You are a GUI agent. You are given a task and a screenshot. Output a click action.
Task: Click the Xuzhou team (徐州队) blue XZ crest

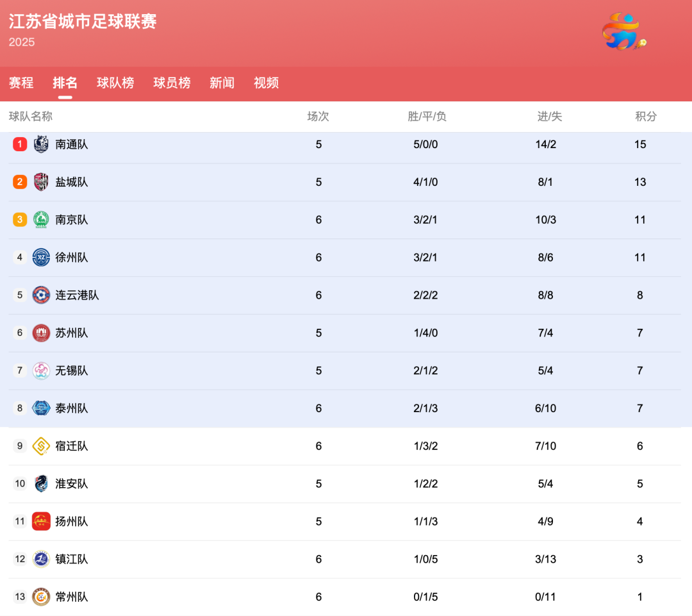[x=41, y=258]
